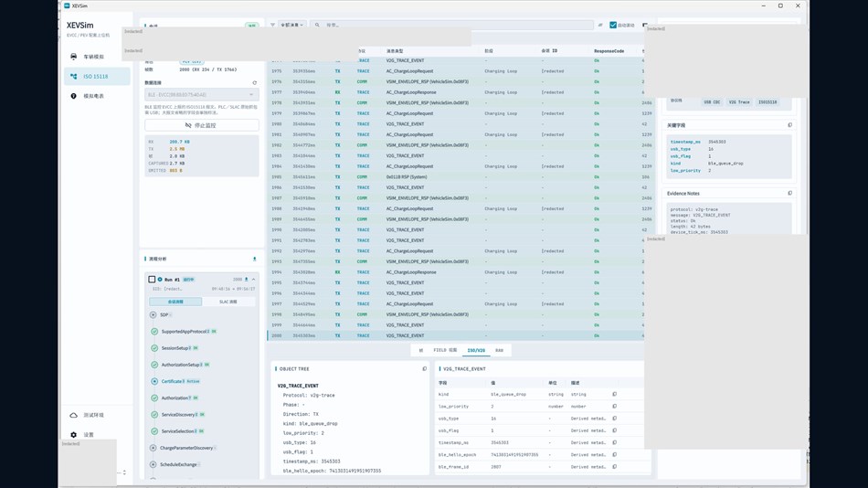Open settings gear in the sidebar

[74, 435]
